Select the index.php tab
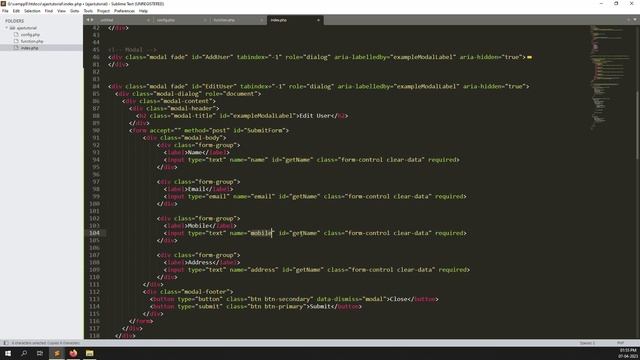 point(296,20)
